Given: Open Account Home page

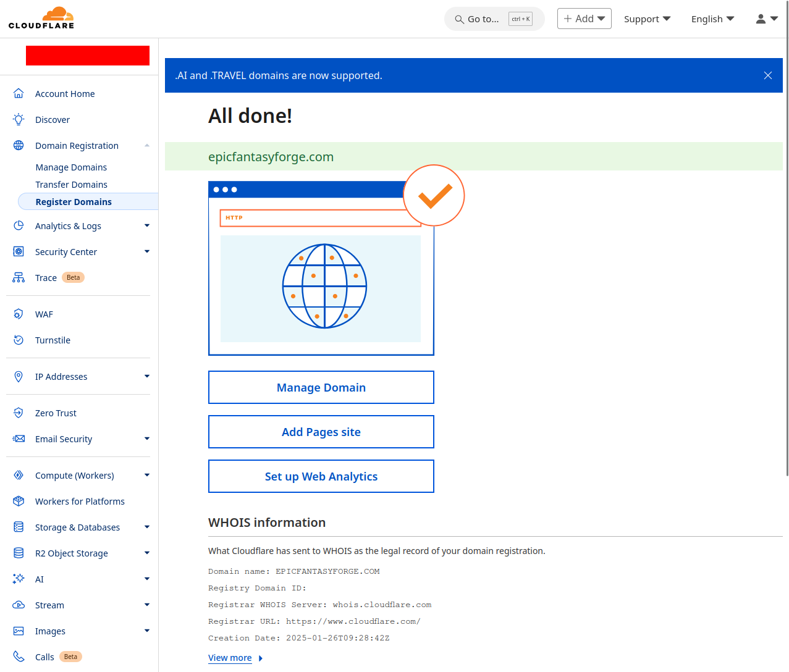Looking at the screenshot, I should pyautogui.click(x=65, y=94).
